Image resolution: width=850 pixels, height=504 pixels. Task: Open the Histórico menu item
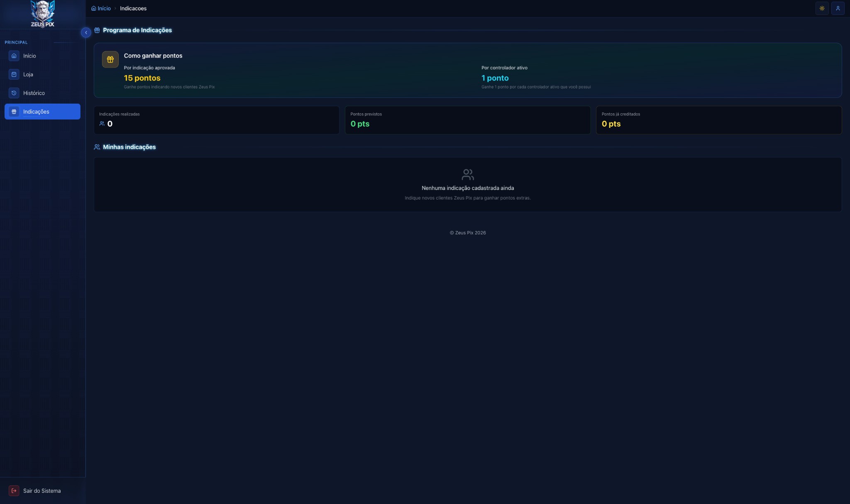(x=34, y=93)
